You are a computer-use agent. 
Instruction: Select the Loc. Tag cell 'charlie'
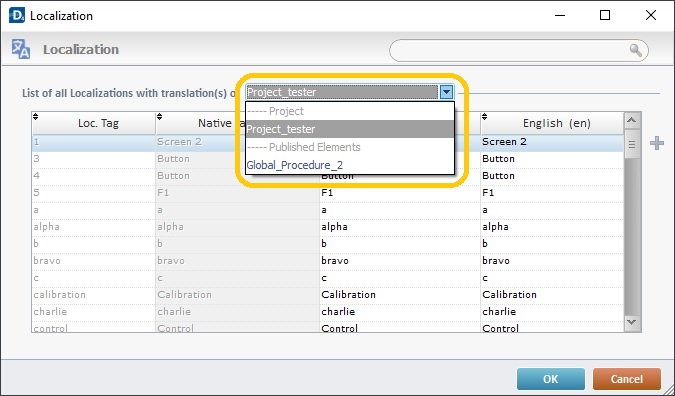point(93,312)
